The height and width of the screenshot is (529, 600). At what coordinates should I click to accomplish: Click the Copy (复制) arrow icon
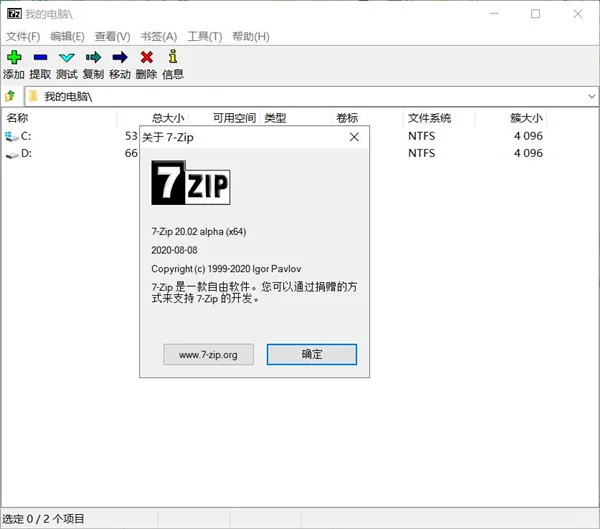point(93,57)
